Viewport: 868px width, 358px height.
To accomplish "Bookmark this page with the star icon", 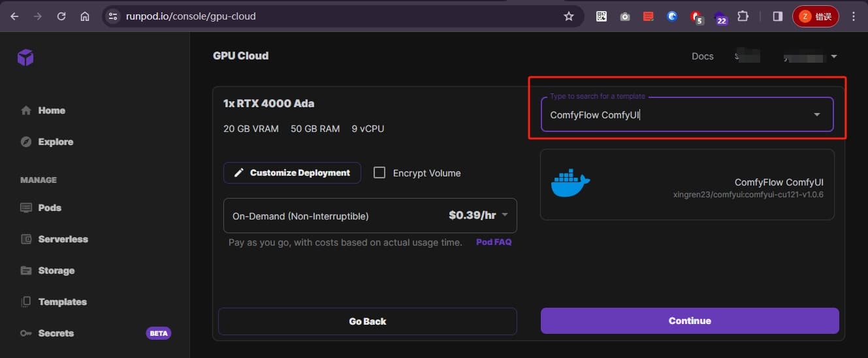I will tap(568, 16).
